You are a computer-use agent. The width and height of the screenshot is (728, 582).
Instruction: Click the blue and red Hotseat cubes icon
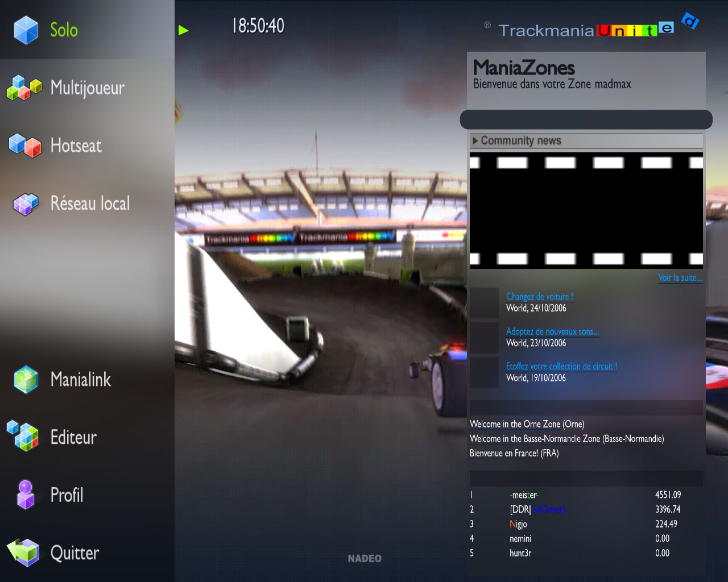pos(25,145)
